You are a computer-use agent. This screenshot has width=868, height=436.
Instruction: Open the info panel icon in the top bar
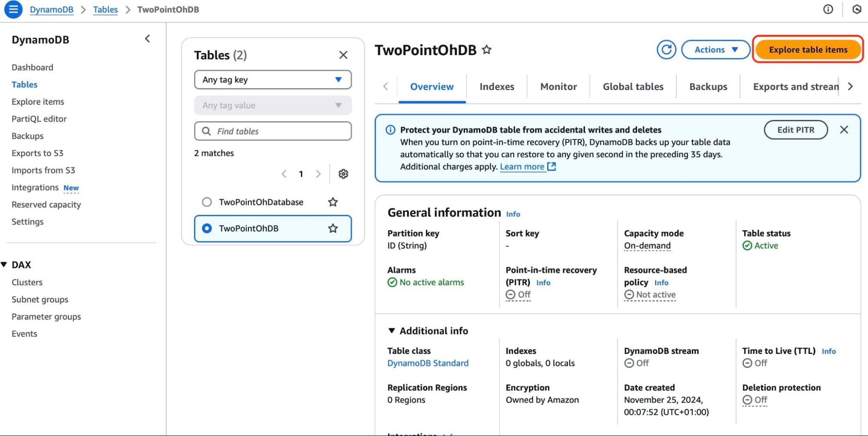[828, 9]
